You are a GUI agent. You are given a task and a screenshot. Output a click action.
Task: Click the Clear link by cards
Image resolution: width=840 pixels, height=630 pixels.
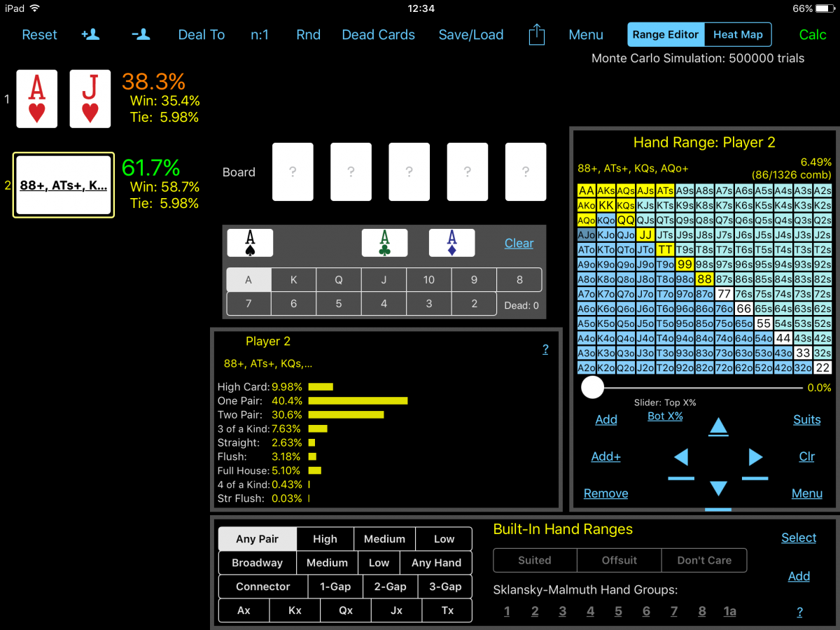coord(519,243)
